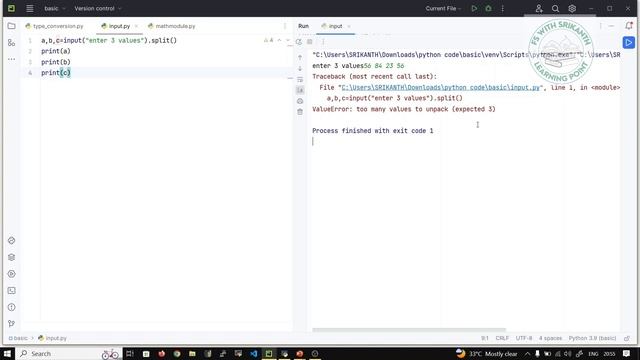Debug the current file with bug icon
Screen dimensions: 640x360
click(x=488, y=8)
